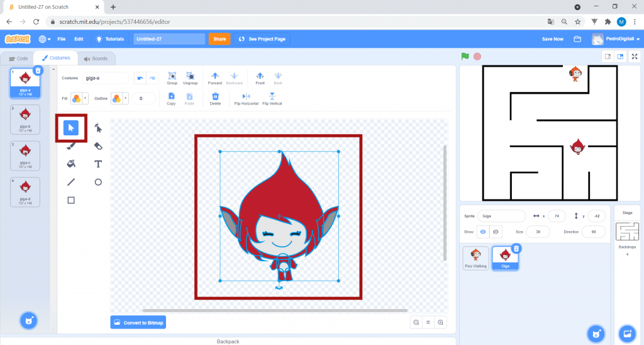The width and height of the screenshot is (644, 345).
Task: Open the PedroDigitall account menu
Action: 616,39
